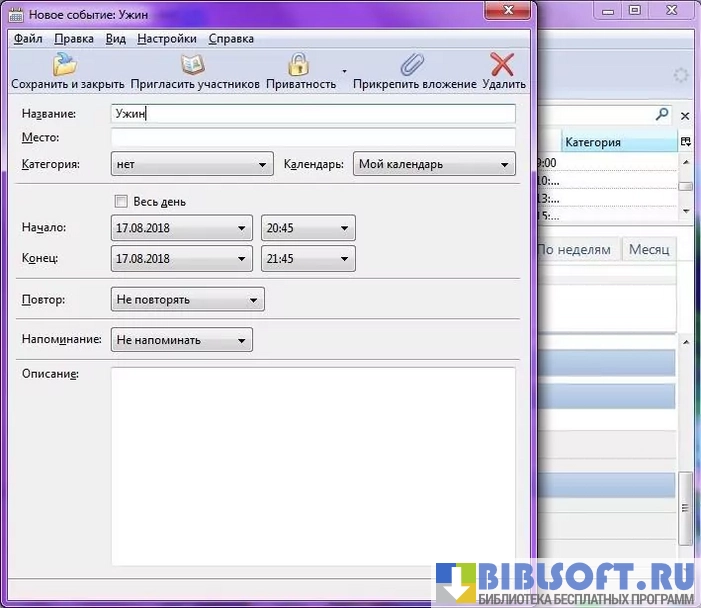The width and height of the screenshot is (701, 608).
Task: Click the Attach file paperclip icon
Action: tap(413, 65)
